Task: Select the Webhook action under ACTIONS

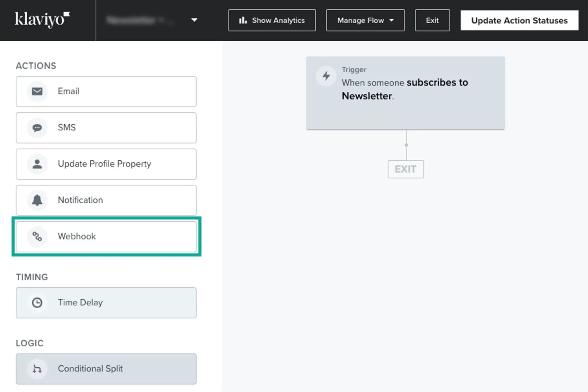Action: pyautogui.click(x=106, y=236)
